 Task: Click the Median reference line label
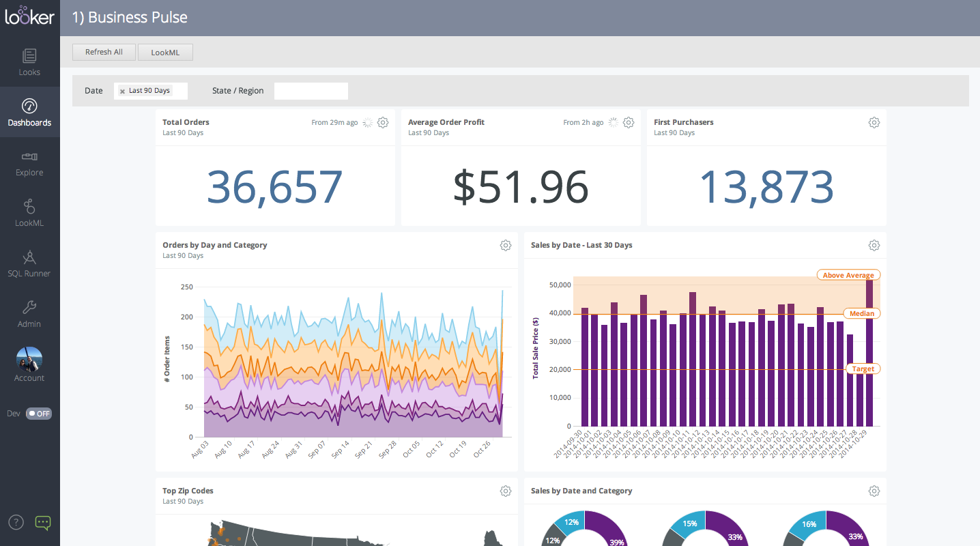click(862, 314)
